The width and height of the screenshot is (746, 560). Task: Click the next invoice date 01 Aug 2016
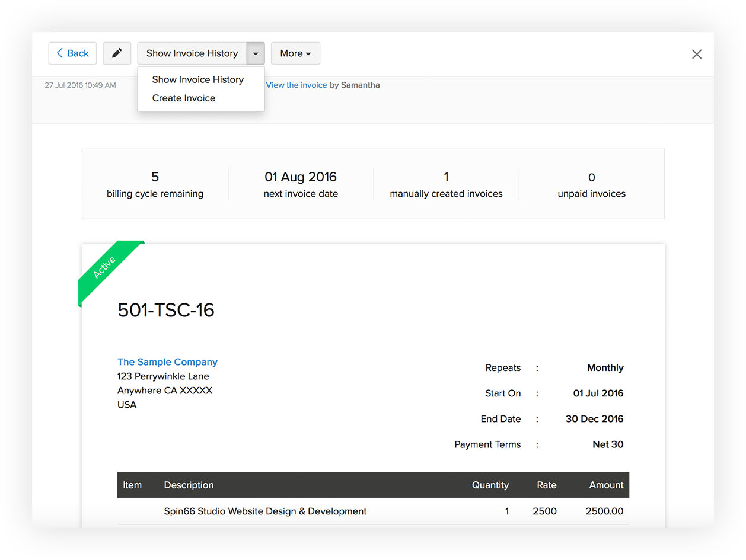(x=300, y=177)
